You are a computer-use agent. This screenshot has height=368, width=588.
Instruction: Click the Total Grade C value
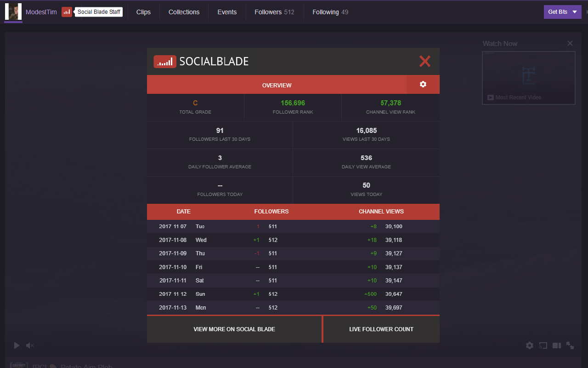pos(195,103)
